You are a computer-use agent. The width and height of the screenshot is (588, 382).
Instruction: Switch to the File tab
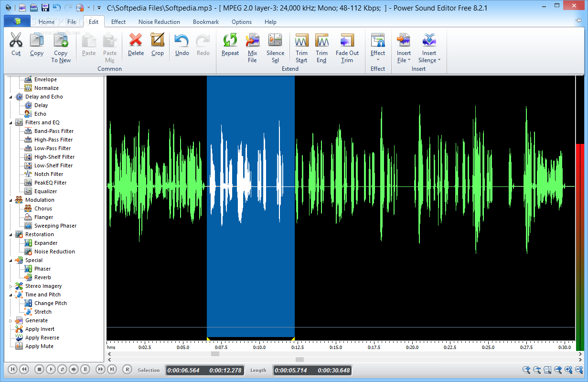[x=72, y=22]
